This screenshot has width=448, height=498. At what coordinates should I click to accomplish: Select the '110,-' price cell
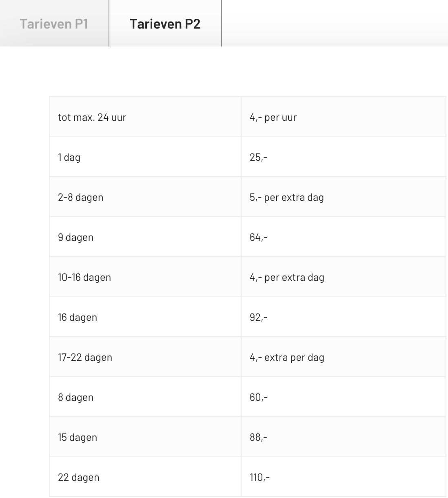click(x=343, y=477)
